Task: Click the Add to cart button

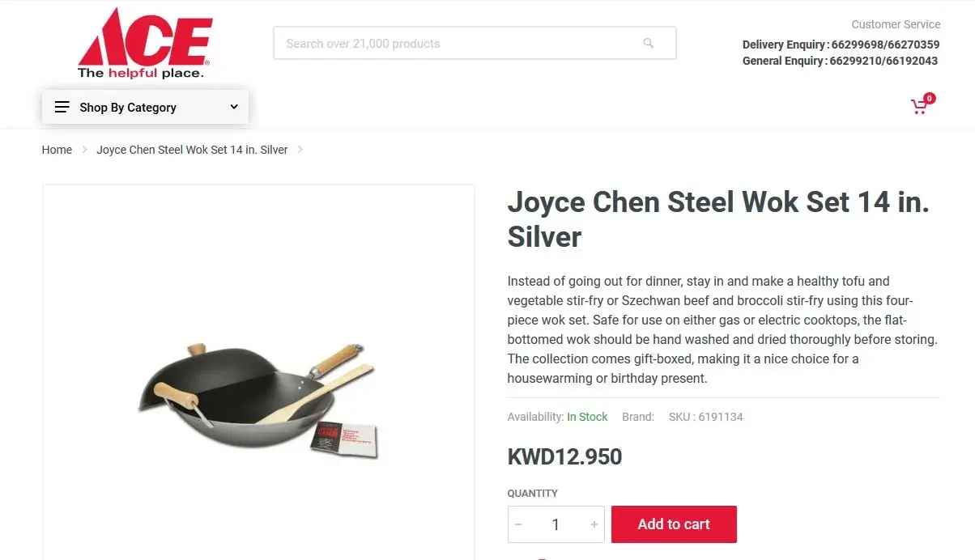Action: (x=674, y=524)
